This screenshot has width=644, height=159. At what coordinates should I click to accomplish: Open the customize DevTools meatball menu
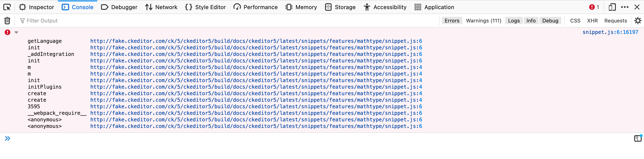(x=625, y=7)
